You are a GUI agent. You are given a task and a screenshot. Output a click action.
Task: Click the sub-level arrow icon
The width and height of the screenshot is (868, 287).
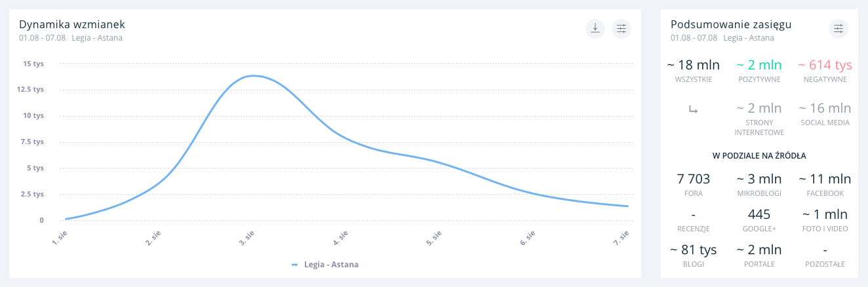coord(693,109)
